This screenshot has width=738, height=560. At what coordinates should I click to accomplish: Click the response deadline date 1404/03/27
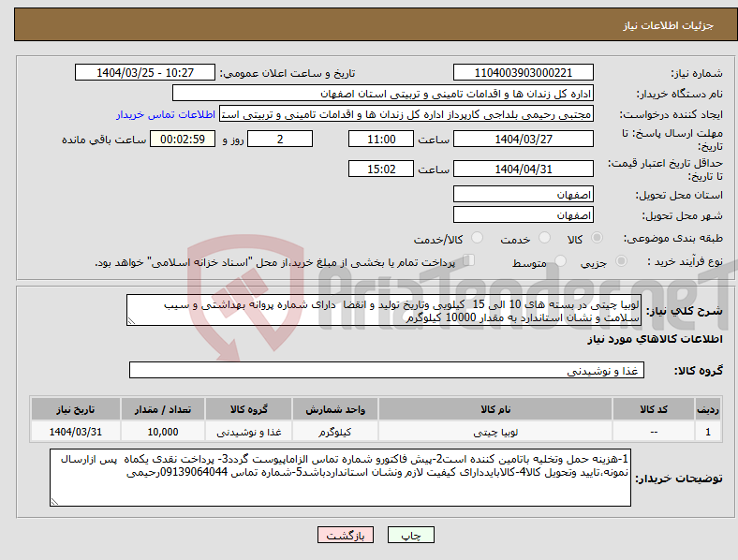pos(523,139)
